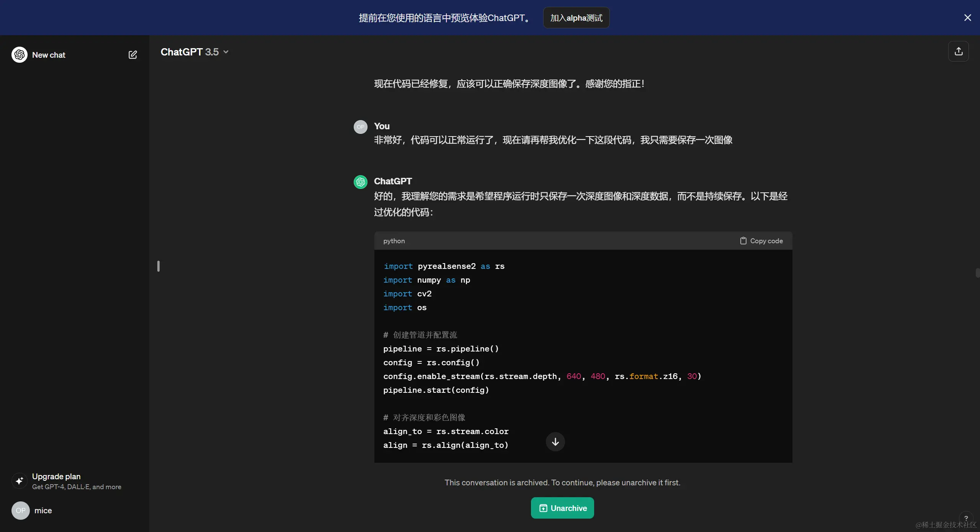Click the help question mark icon

(x=966, y=518)
